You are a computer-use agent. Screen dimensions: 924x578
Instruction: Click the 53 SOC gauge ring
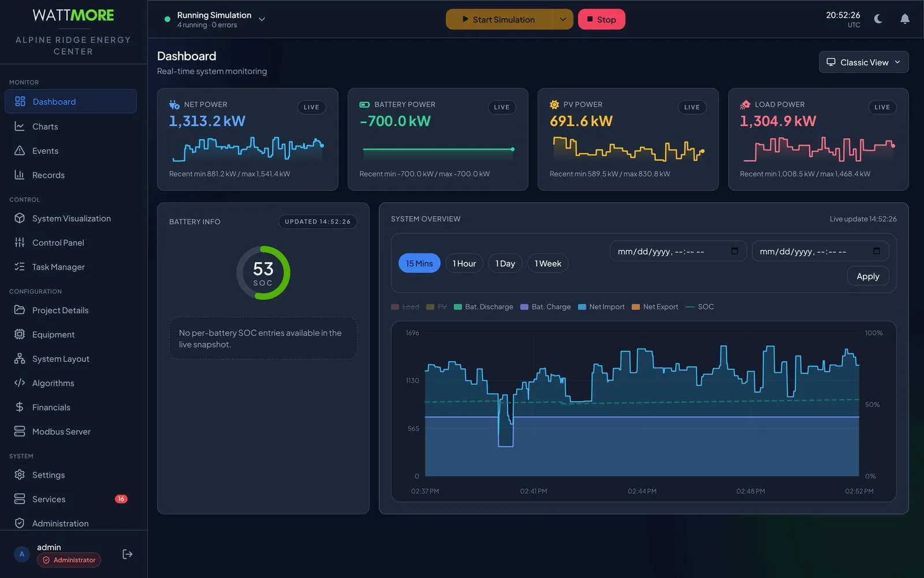pos(263,273)
